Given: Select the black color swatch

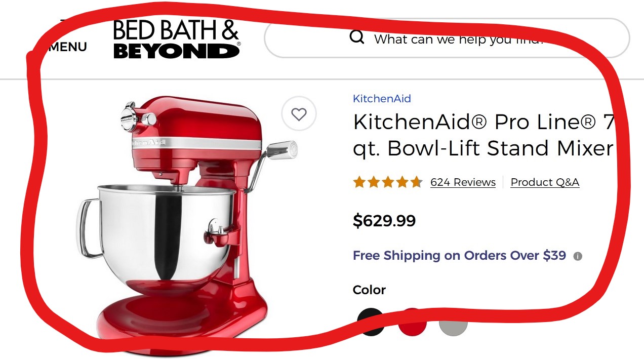Looking at the screenshot, I should (371, 322).
